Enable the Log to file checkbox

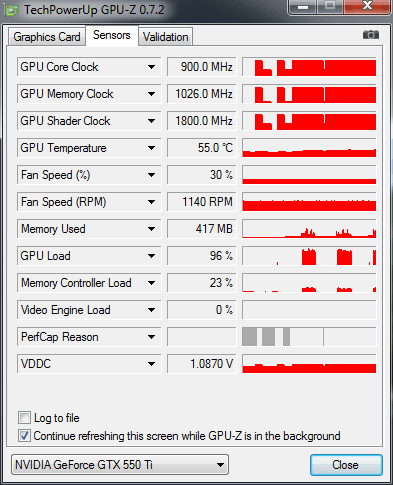[x=24, y=417]
